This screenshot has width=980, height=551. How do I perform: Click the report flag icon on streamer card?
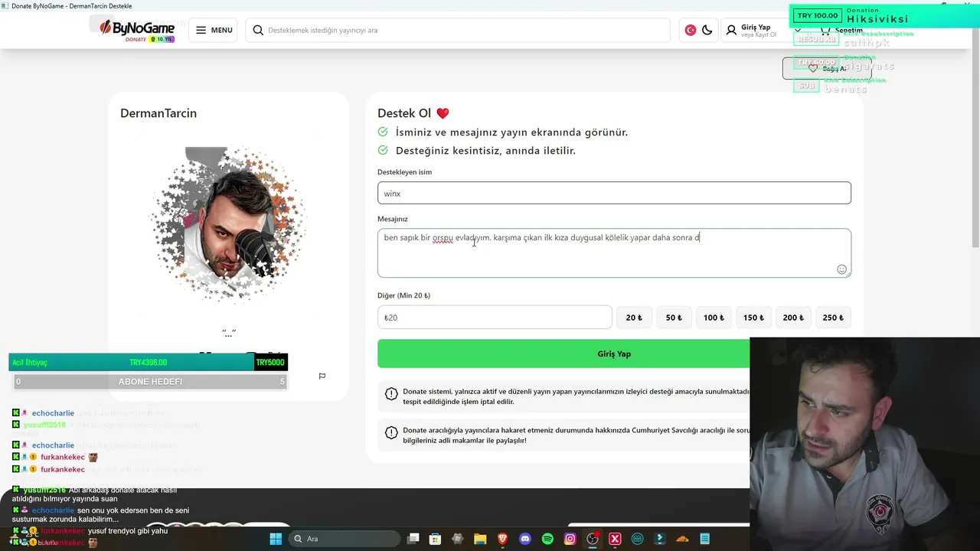tap(322, 376)
